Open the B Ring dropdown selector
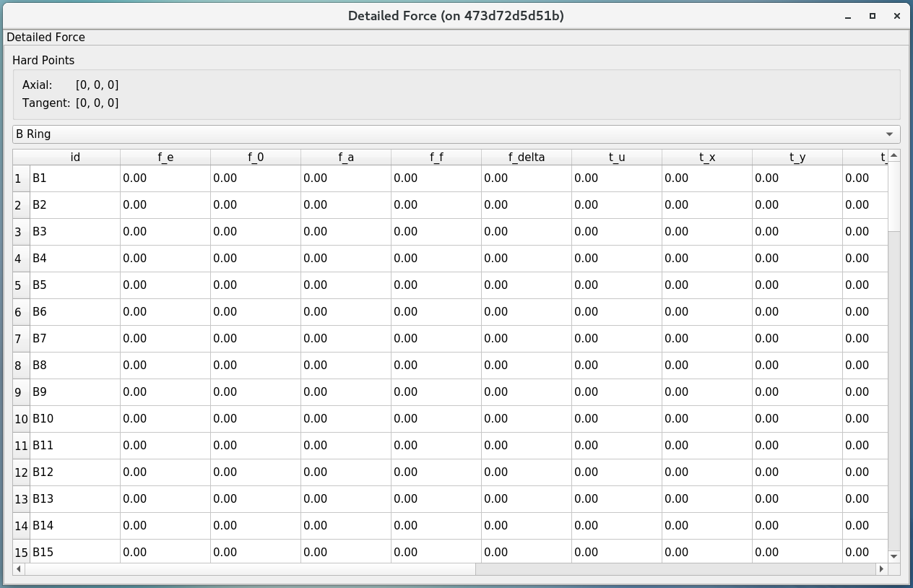The image size is (913, 588). (x=456, y=134)
